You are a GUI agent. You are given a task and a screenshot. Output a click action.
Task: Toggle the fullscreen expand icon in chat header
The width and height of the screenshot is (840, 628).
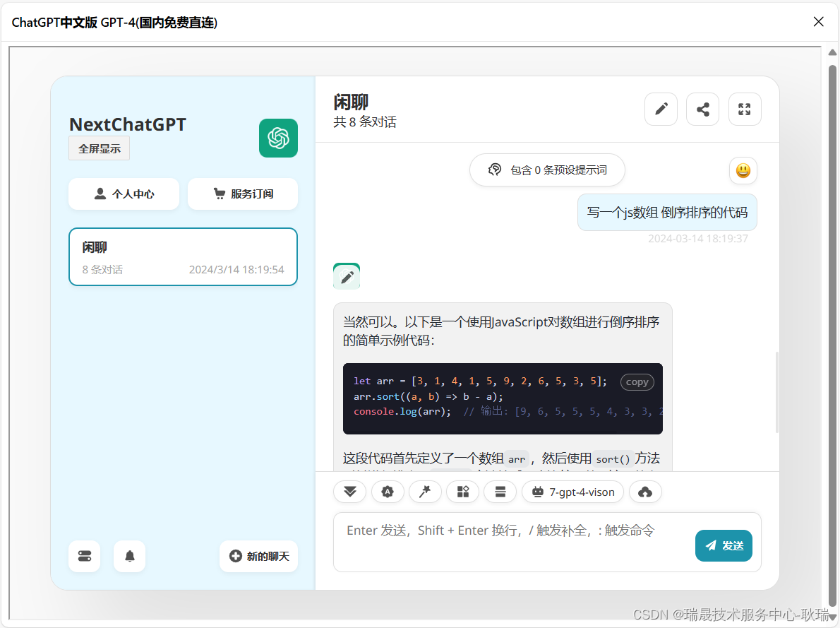(x=744, y=109)
